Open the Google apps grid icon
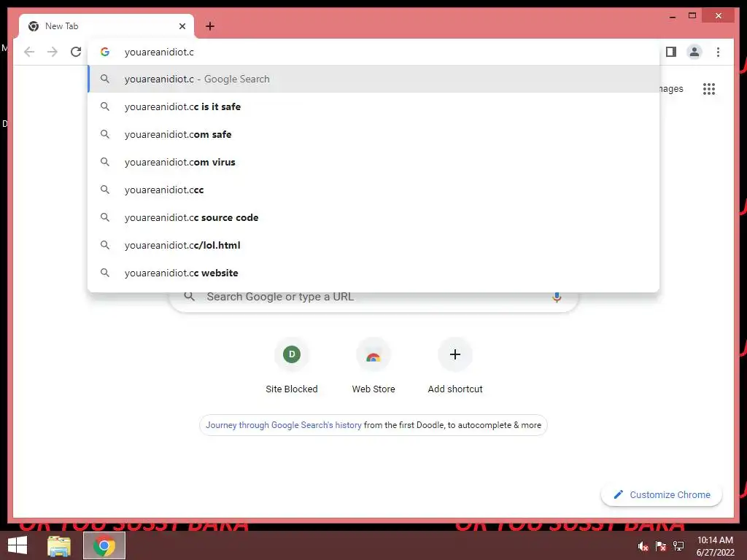This screenshot has height=560, width=747. click(x=709, y=88)
